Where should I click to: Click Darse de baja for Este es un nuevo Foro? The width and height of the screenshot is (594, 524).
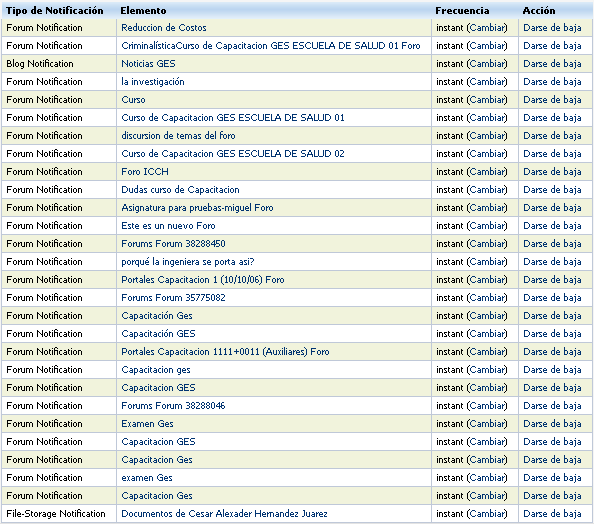click(552, 226)
